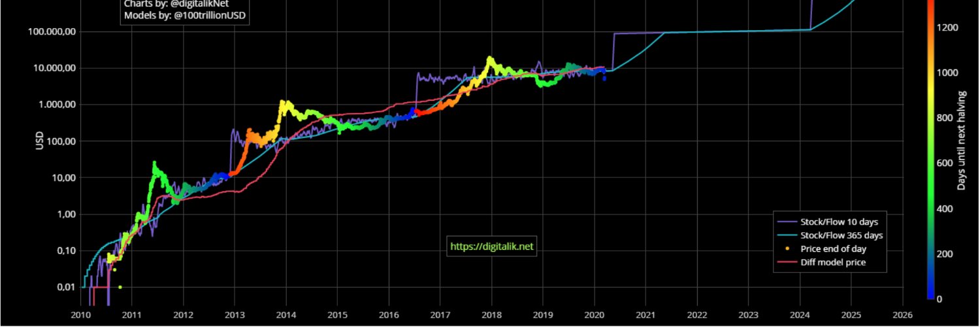
Task: Open the https://digitalik.net link
Action: point(493,247)
